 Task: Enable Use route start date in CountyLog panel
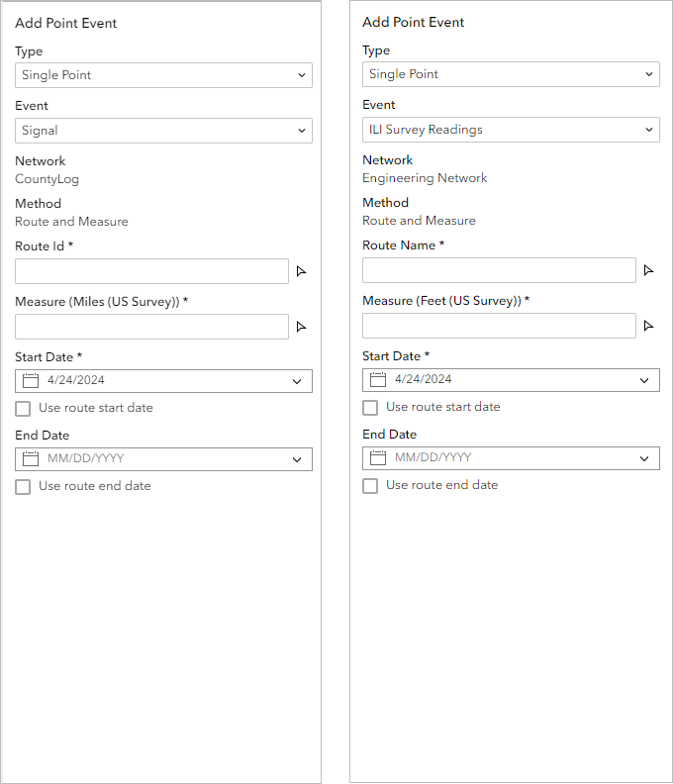[x=23, y=409]
